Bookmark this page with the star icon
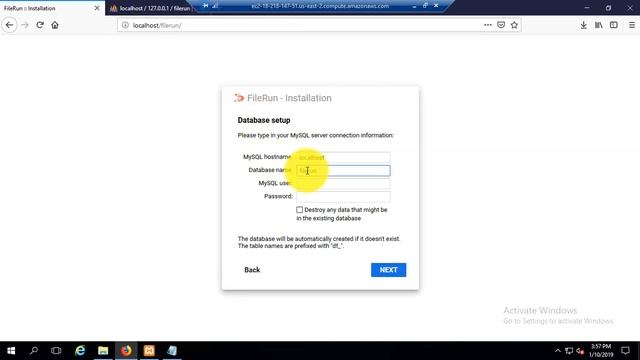 [514, 25]
